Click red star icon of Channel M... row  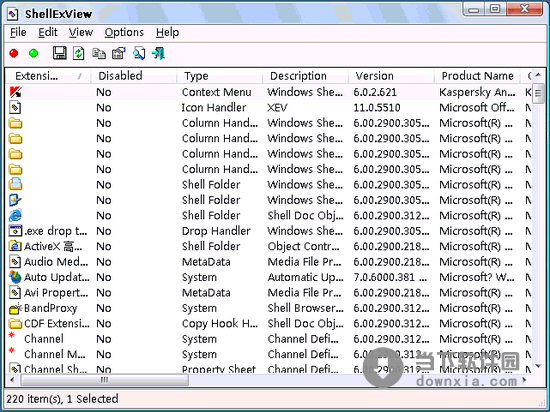tap(12, 350)
